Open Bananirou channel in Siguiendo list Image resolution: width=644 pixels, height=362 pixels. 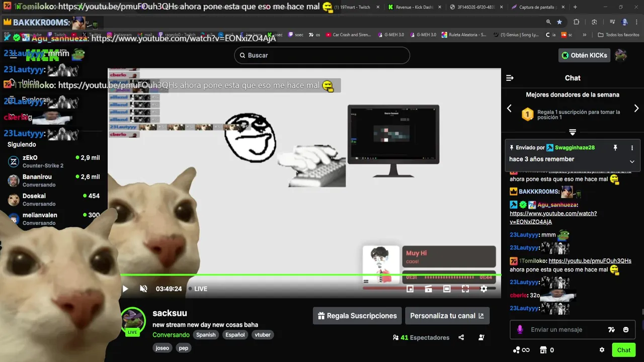[x=53, y=180]
